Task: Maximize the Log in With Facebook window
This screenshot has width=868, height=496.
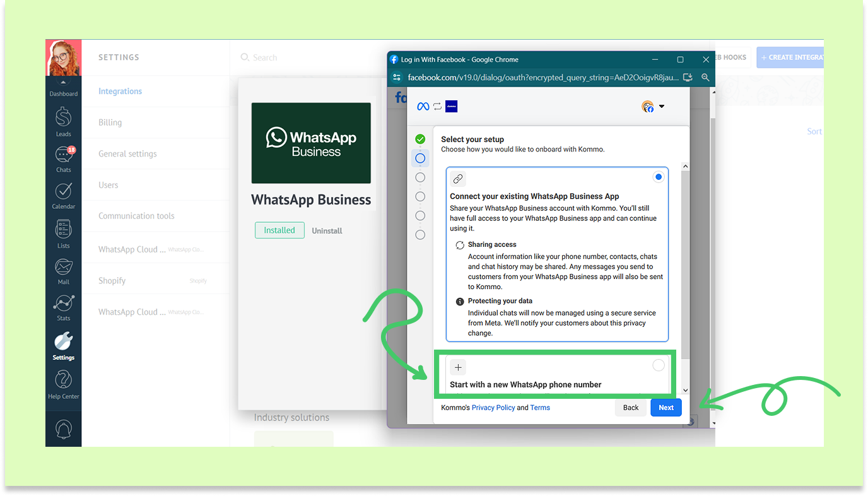Action: coord(680,59)
